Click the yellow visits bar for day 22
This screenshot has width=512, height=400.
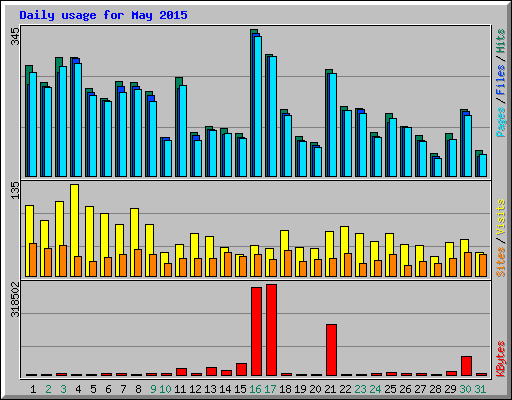[x=344, y=251]
